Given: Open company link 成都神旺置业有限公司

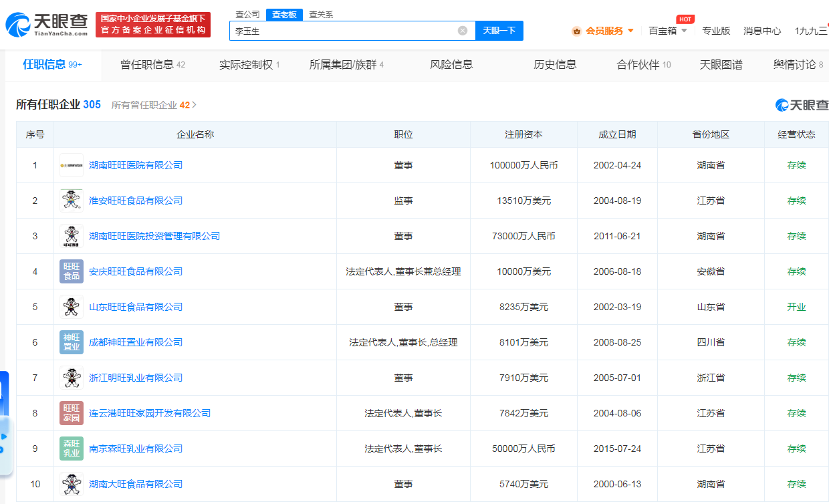Looking at the screenshot, I should pos(136,342).
